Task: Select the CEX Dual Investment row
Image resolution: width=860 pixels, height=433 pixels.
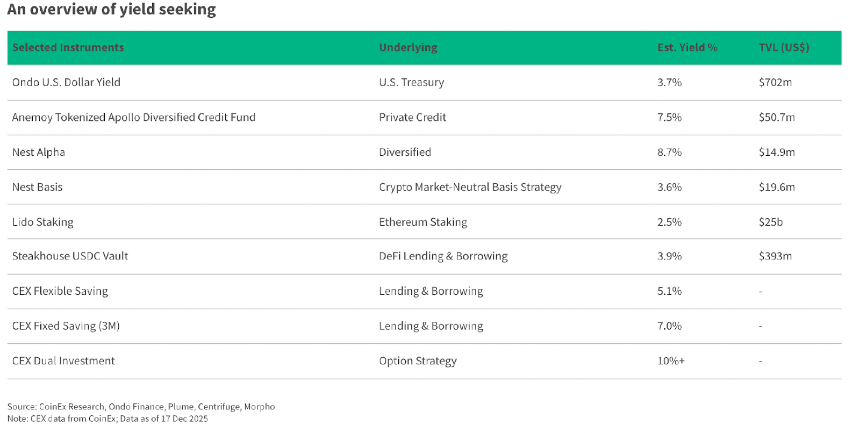Action: (63, 360)
